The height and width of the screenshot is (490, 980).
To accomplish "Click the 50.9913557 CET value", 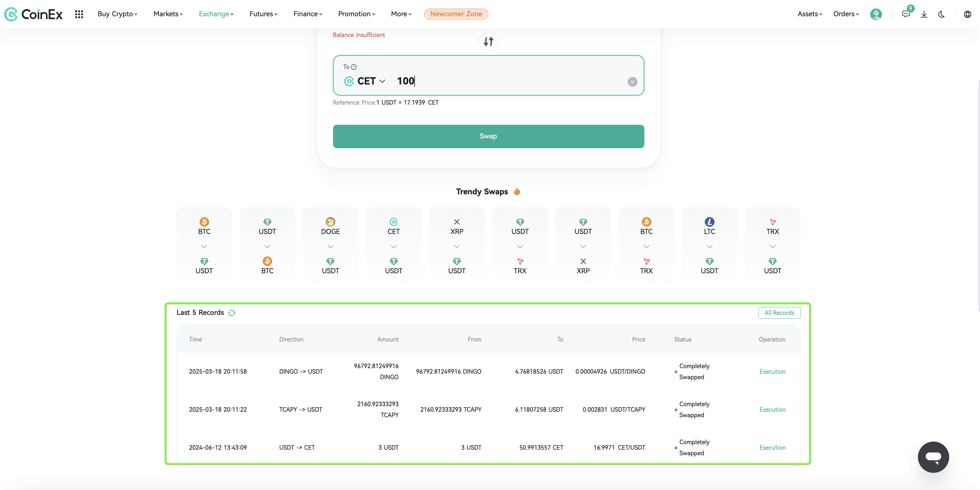I will (541, 448).
